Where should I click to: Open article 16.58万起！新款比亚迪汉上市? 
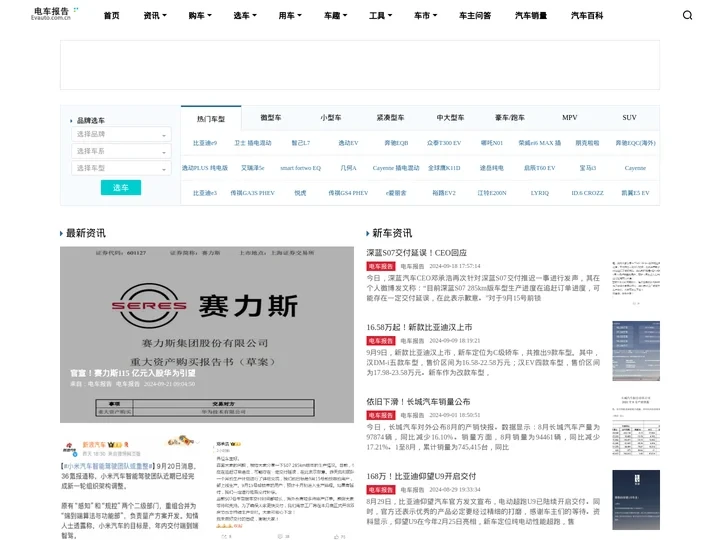(419, 327)
